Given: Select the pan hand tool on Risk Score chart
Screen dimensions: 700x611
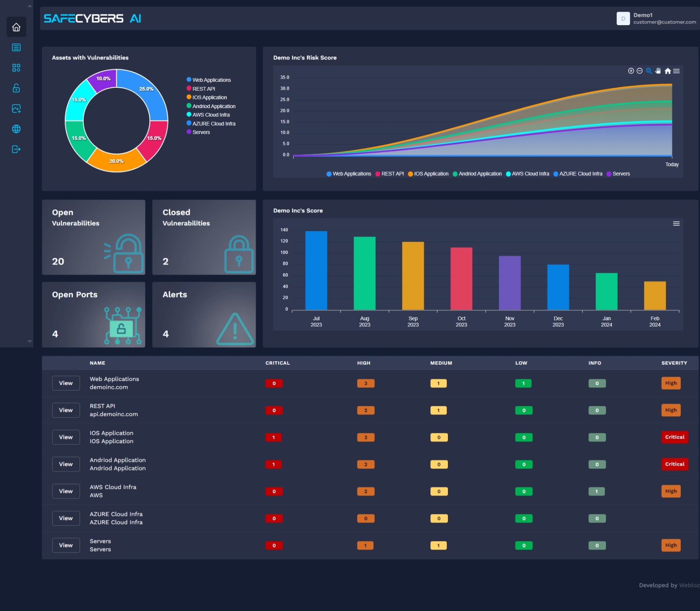Looking at the screenshot, I should tap(658, 71).
